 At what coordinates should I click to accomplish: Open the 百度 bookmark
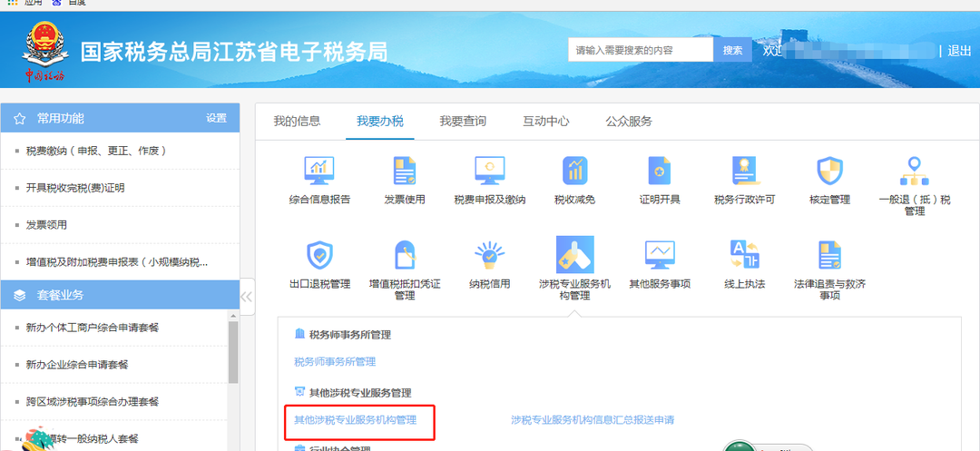click(x=69, y=3)
